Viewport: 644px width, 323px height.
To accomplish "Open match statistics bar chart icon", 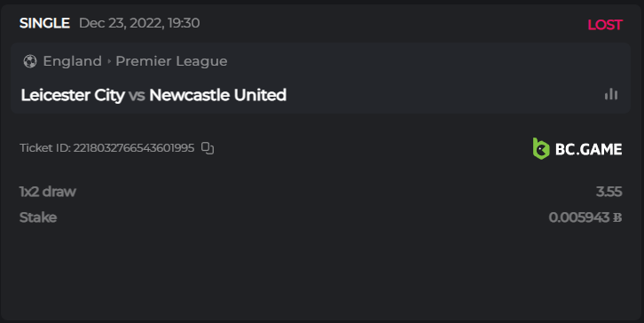I will pyautogui.click(x=611, y=94).
